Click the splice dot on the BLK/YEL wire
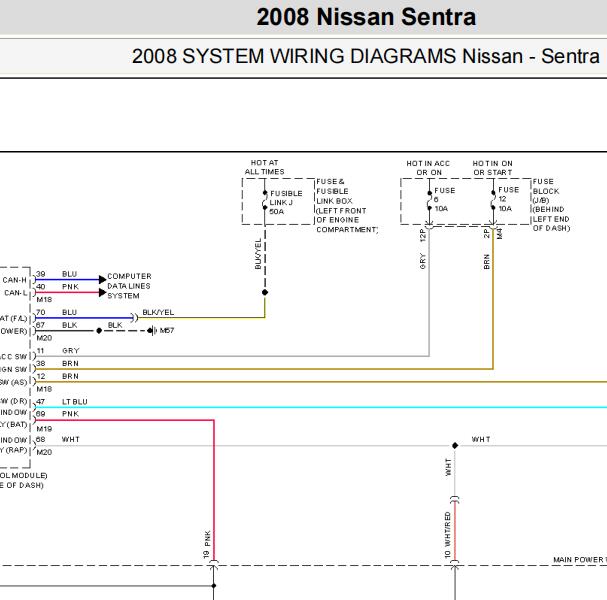The width and height of the screenshot is (607, 600). (265, 292)
